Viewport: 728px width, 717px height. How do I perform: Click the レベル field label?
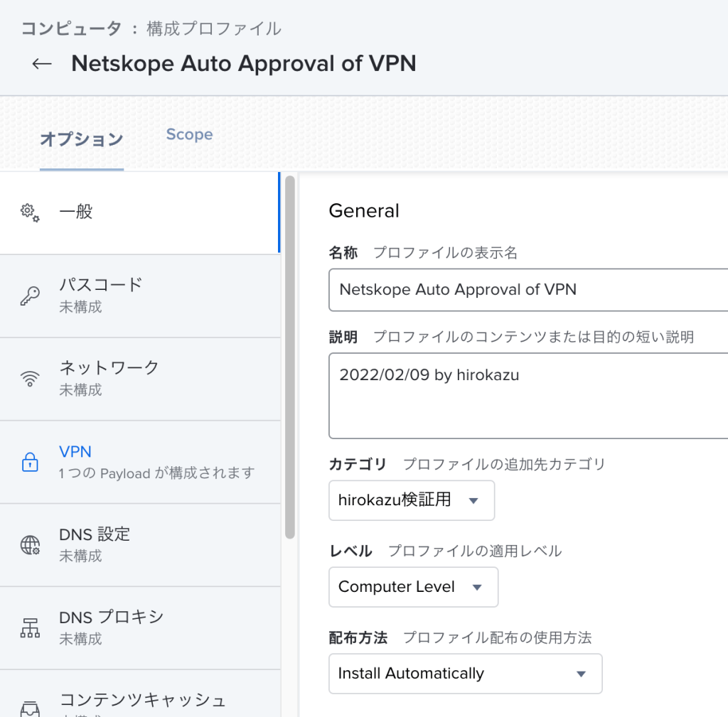pyautogui.click(x=350, y=551)
